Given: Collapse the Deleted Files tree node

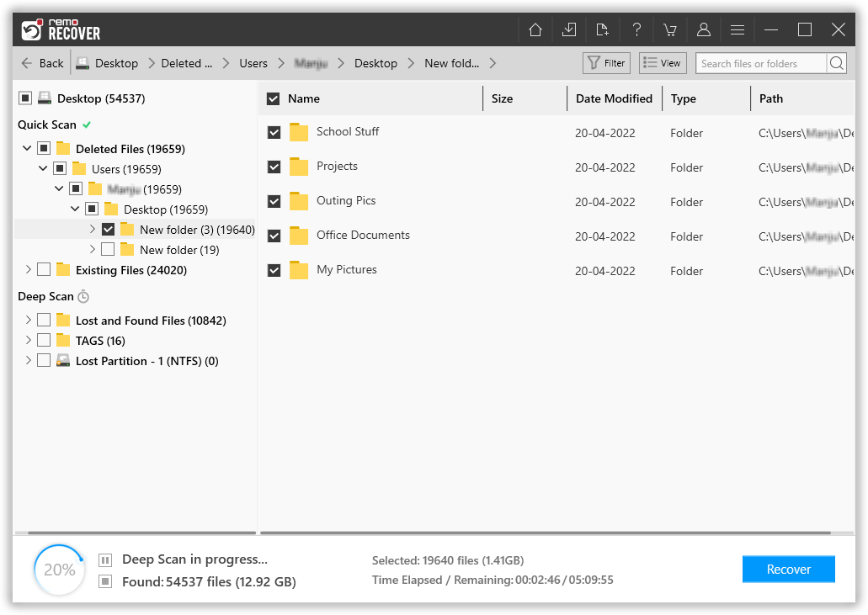Looking at the screenshot, I should (27, 148).
